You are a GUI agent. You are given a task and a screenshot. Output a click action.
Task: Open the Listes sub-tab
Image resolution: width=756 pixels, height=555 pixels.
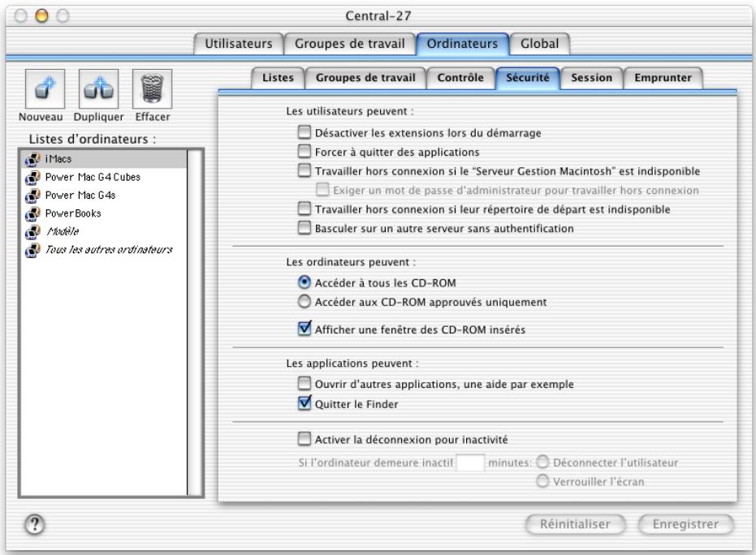(278, 78)
